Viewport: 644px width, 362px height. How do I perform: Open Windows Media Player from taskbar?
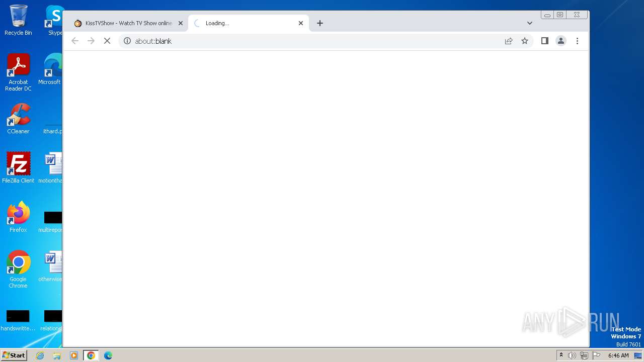pos(74,355)
